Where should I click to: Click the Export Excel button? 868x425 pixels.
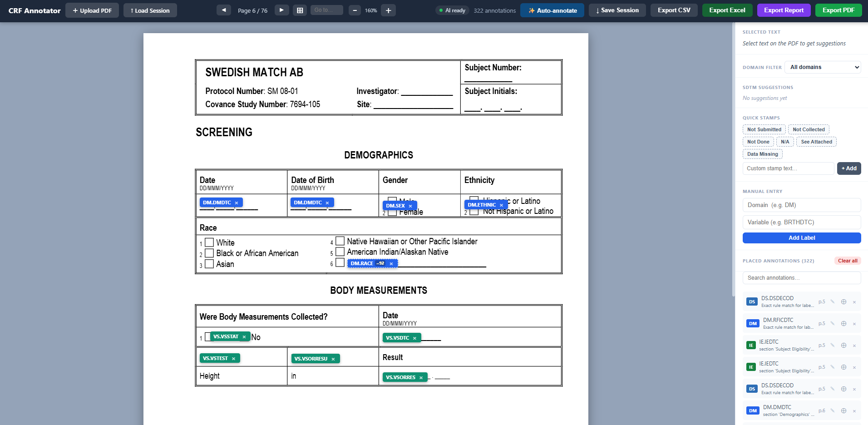point(727,10)
